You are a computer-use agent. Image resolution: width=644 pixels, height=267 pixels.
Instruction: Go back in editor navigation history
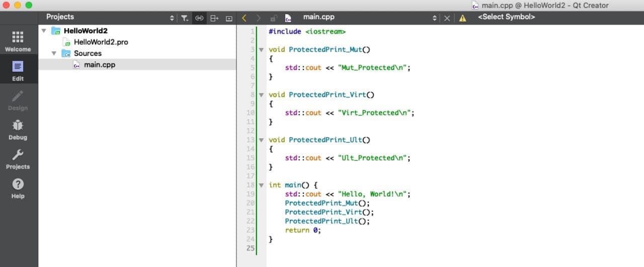[x=244, y=18]
